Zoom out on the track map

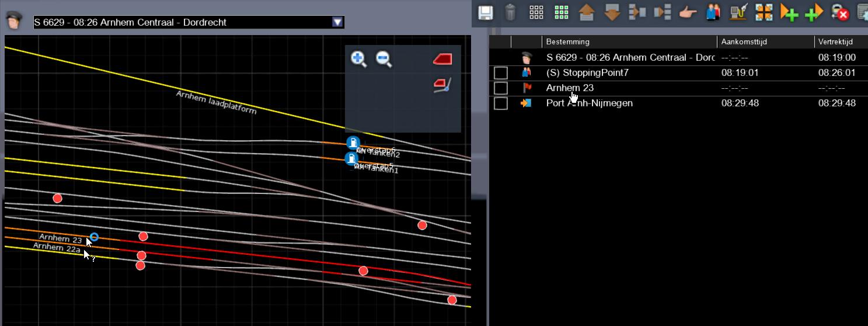click(x=384, y=58)
